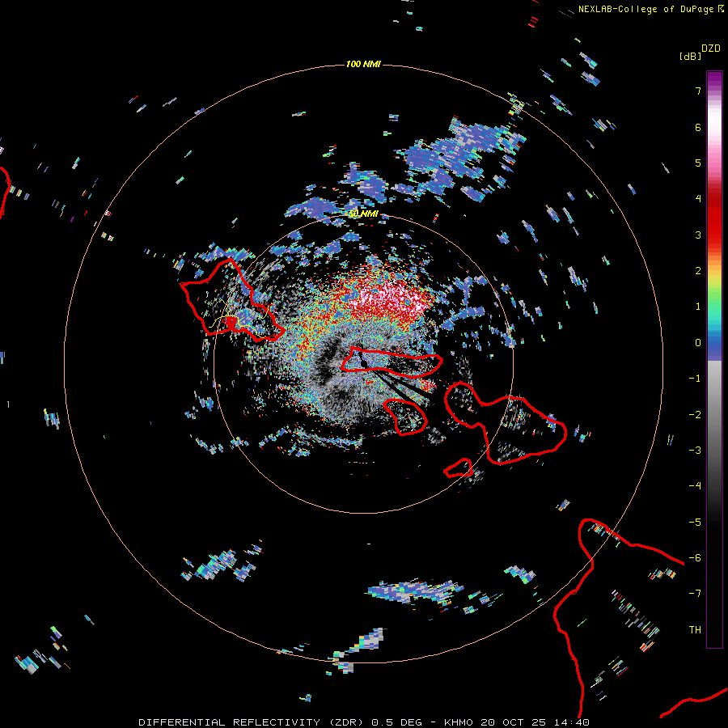Viewport: 728px width, 728px height.
Task: Click the TH label on the scale
Action: point(695,630)
